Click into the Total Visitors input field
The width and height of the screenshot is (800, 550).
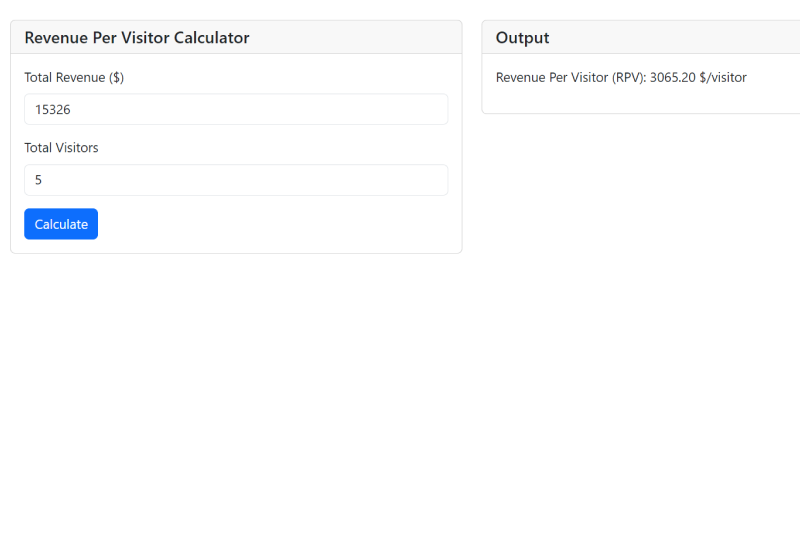(x=236, y=180)
